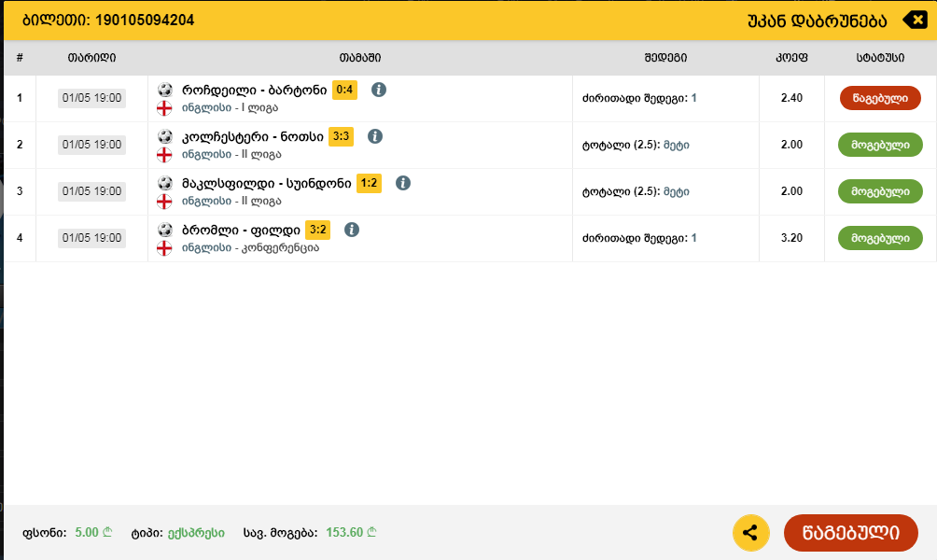This screenshot has height=560, width=937.
Task: Click the 3:2 score badge
Action: coord(317,230)
